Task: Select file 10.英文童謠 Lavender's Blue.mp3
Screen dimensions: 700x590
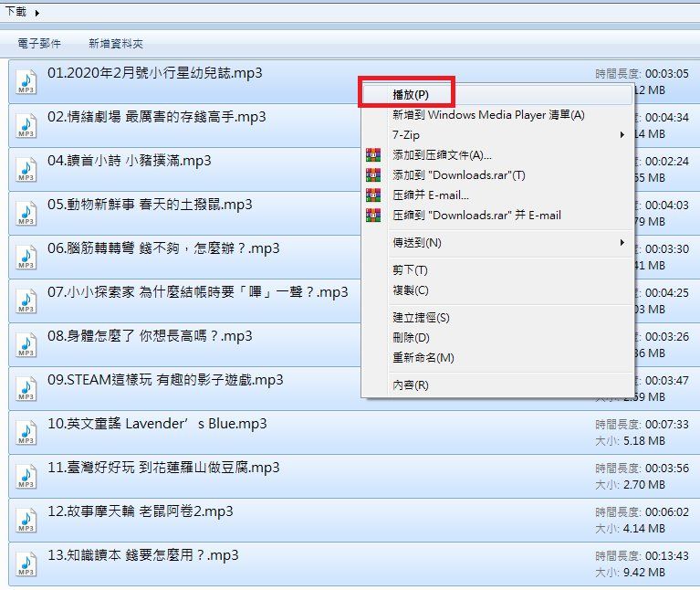Action: [157, 424]
